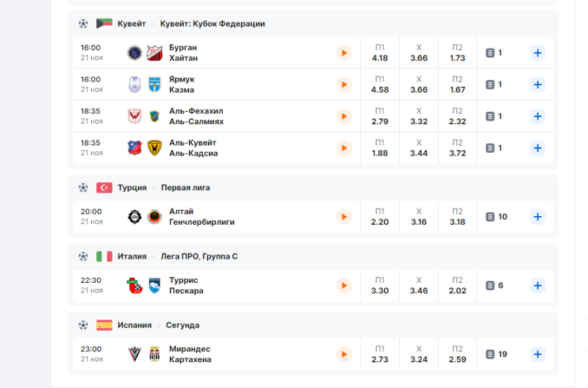Open Турция Первая лига league header
Screen dimensions: 588x388
[185, 187]
